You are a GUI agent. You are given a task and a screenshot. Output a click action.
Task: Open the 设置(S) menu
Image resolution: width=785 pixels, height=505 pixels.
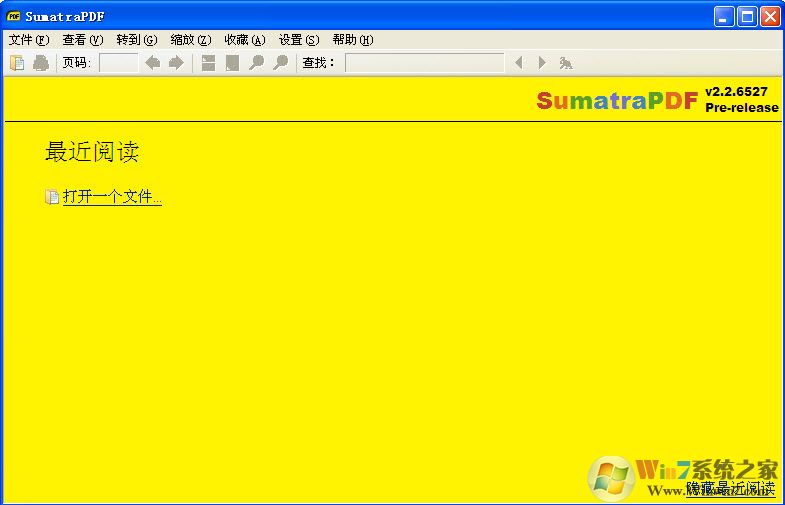299,40
